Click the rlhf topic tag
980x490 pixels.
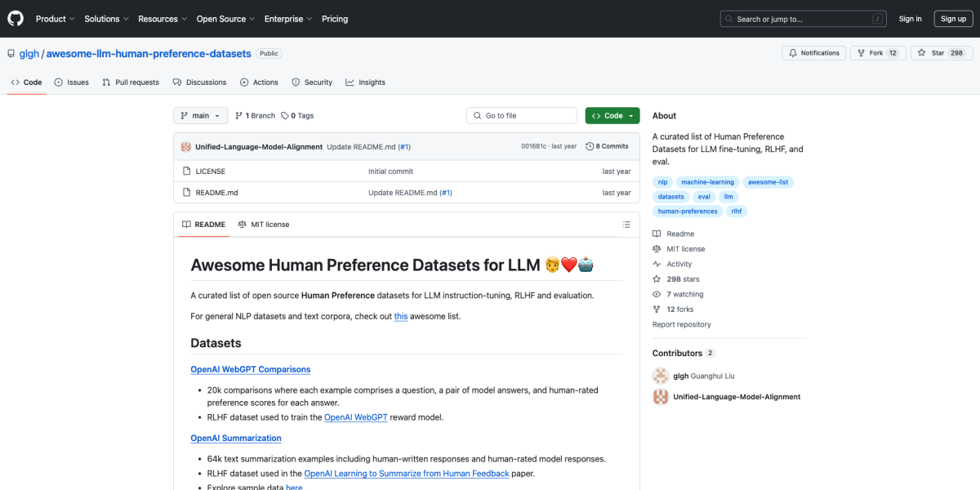pyautogui.click(x=736, y=211)
